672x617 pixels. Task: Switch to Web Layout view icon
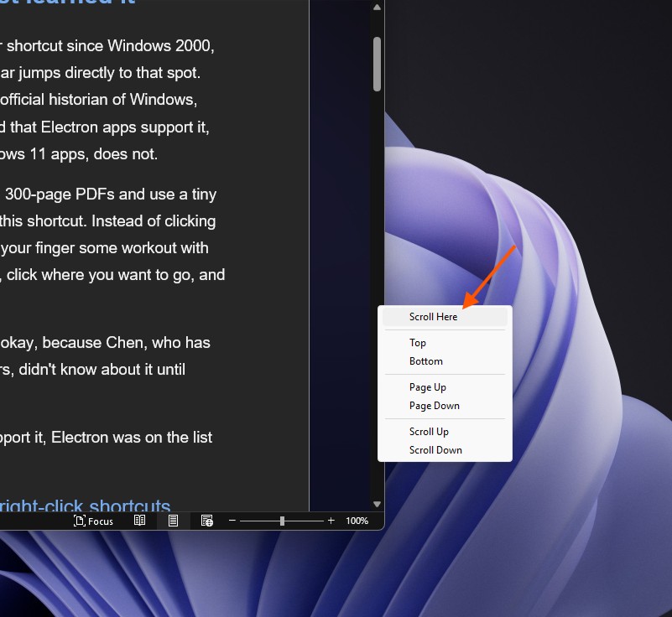pyautogui.click(x=207, y=521)
